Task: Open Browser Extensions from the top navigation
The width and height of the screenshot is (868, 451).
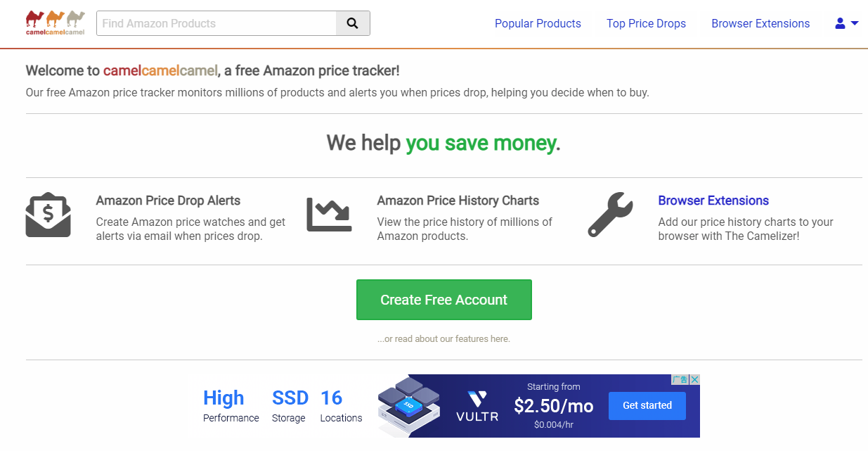Action: coord(760,23)
